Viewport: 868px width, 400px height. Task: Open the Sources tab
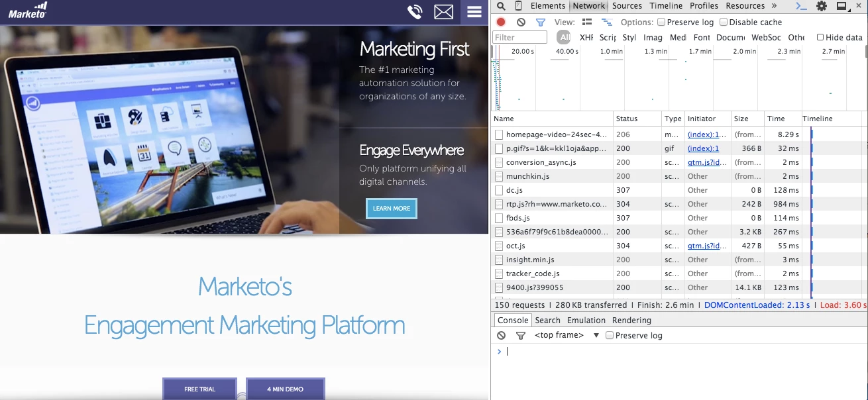tap(627, 6)
